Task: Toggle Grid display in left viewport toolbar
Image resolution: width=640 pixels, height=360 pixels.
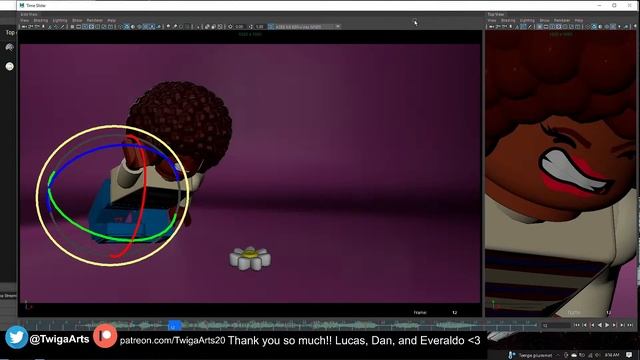Action: pos(73,27)
